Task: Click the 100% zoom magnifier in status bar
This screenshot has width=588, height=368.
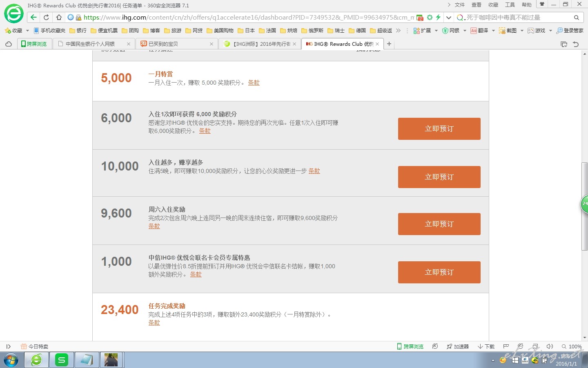Action: [572, 346]
